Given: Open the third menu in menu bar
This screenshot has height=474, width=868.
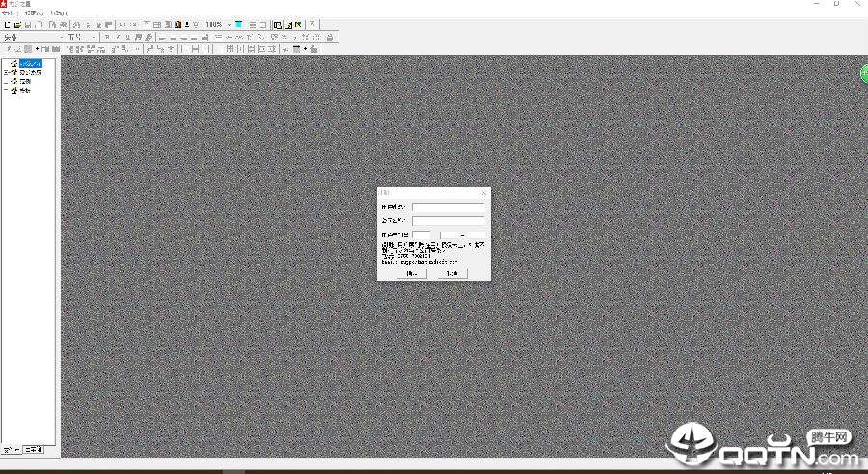Looking at the screenshot, I should (x=58, y=13).
